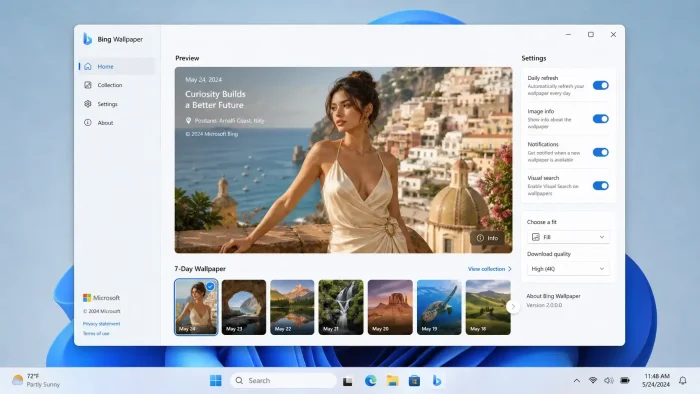Image resolution: width=700 pixels, height=394 pixels.
Task: Select the May 24 wallpaper thumbnail
Action: pyautogui.click(x=196, y=307)
